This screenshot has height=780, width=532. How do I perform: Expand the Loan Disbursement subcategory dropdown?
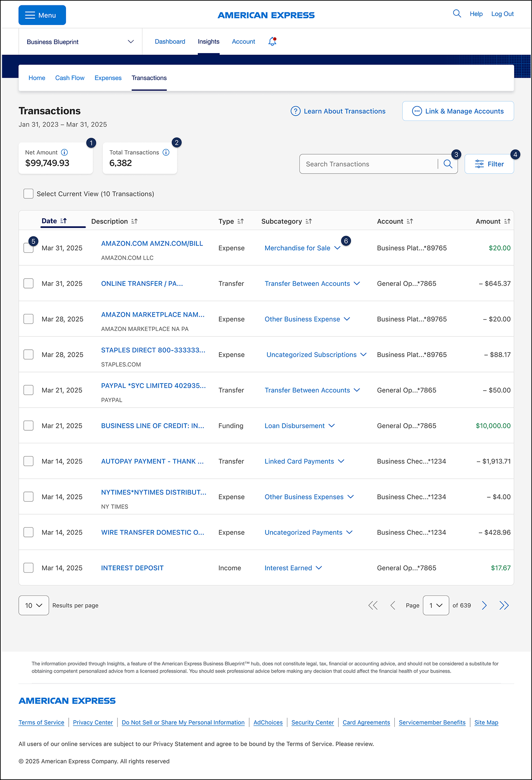331,425
